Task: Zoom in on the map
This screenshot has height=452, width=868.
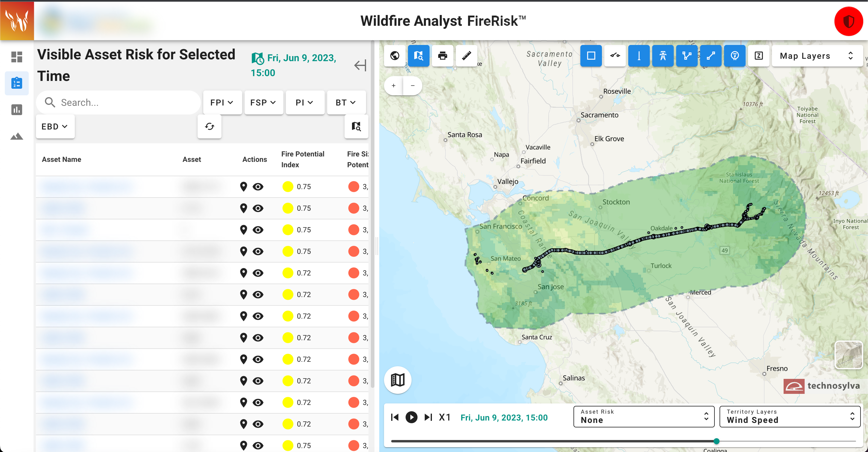Action: coord(394,86)
